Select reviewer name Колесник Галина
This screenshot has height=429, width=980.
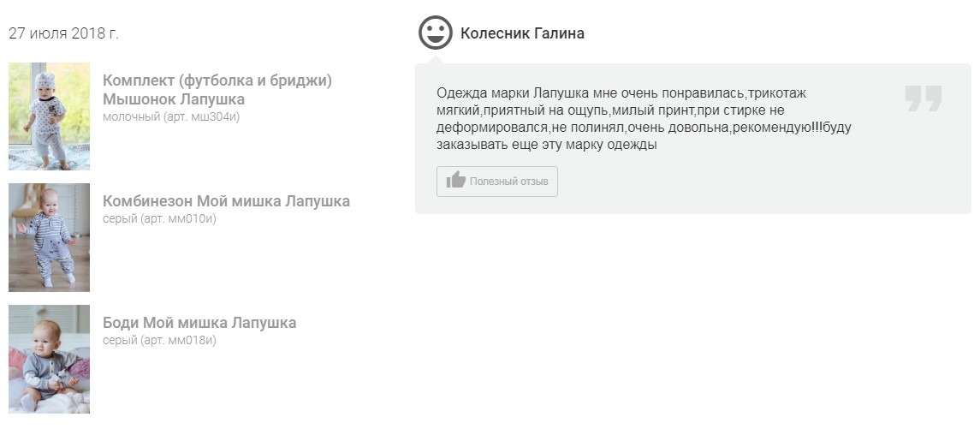(522, 33)
